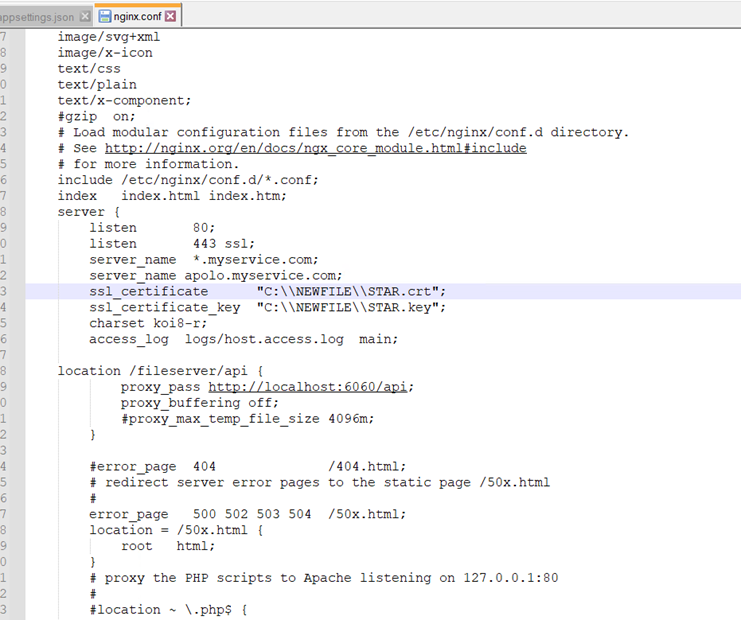Click the 'image/svg+xml' line
This screenshot has height=620, width=741.
pos(109,37)
